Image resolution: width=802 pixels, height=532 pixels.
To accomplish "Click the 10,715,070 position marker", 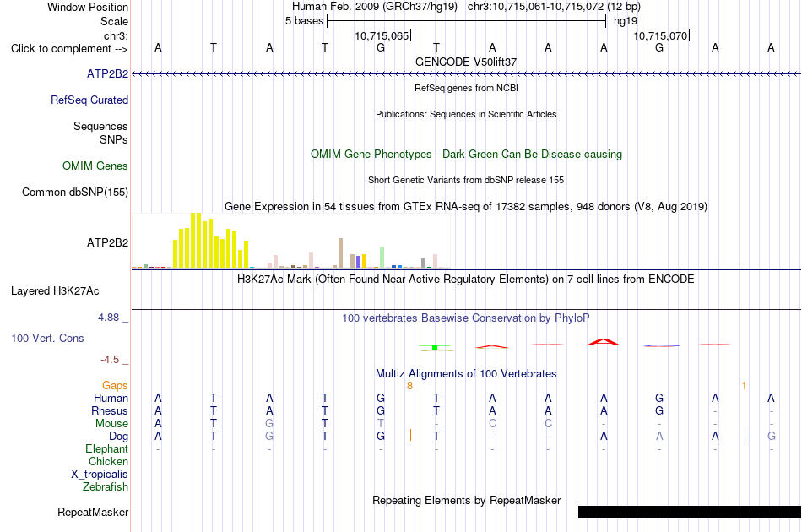I will [x=660, y=35].
